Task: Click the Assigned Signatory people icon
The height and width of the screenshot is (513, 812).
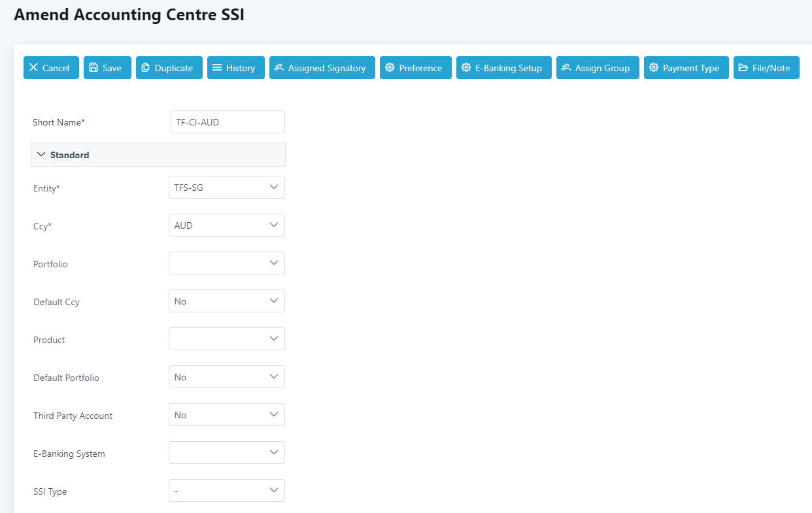Action: 279,68
